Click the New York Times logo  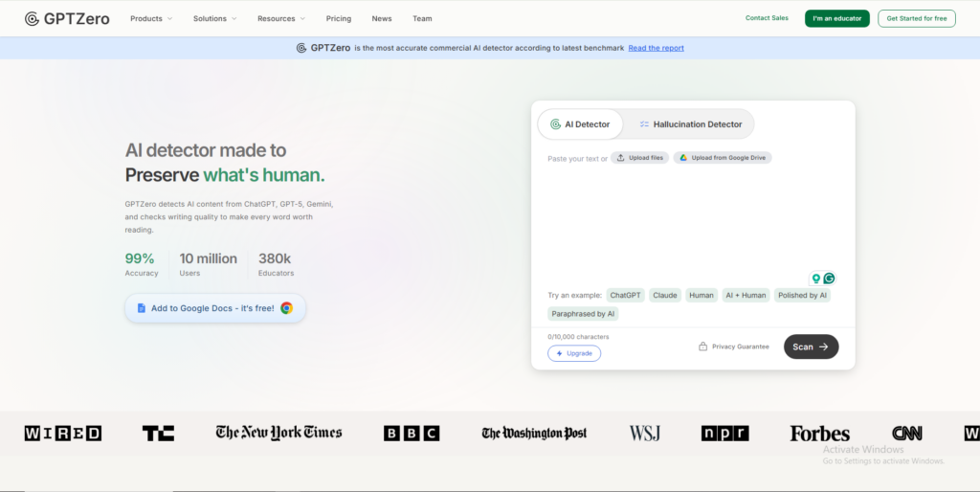(278, 433)
